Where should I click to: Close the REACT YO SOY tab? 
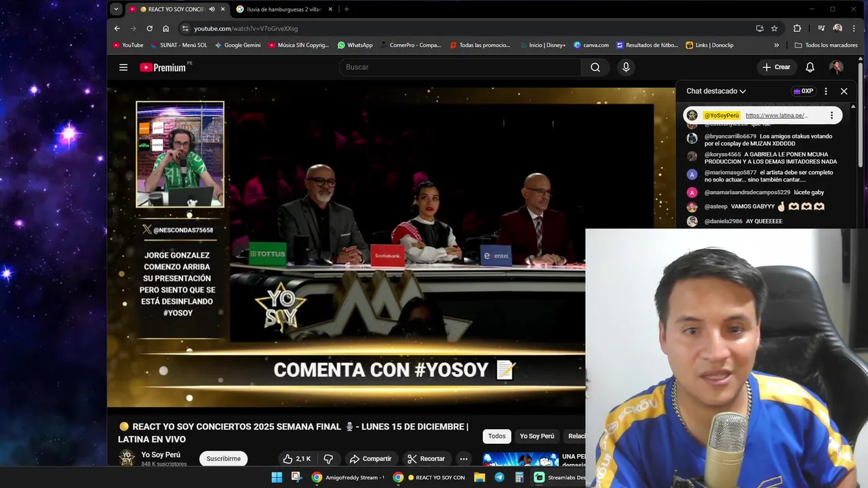click(222, 9)
